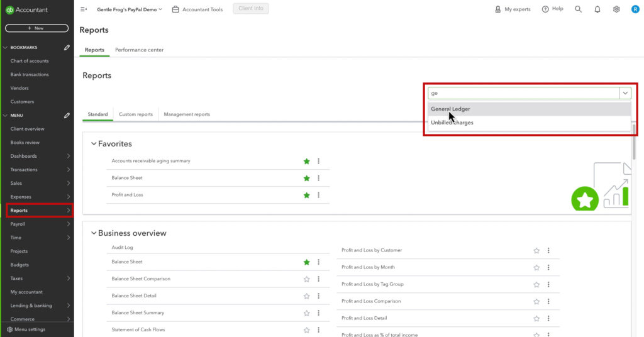Open more options for Balance Sheet Summary

tap(318, 313)
